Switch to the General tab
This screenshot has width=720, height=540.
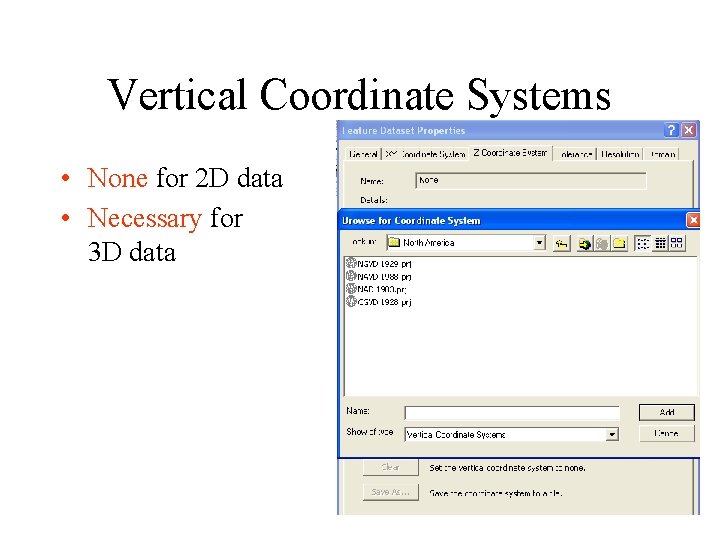(363, 154)
